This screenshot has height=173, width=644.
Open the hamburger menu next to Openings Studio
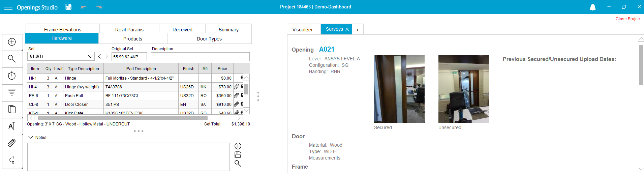(x=8, y=7)
